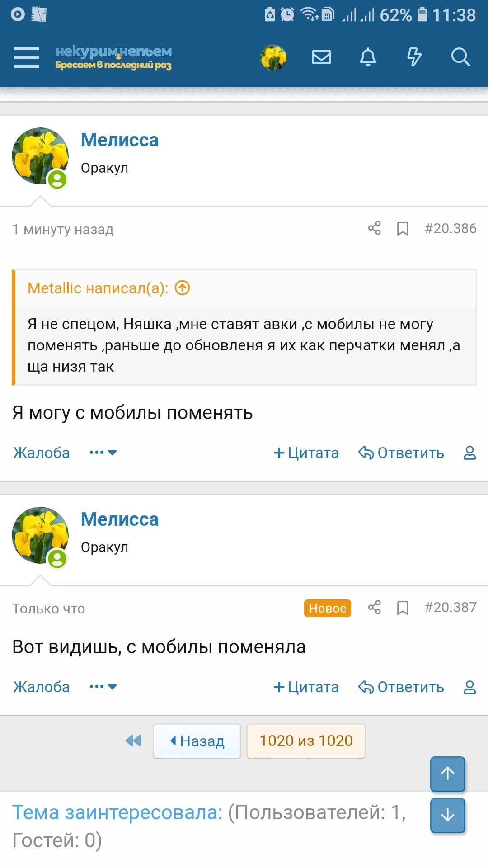Click the up arrow scroll button
Screen dimensions: 488x868
point(447,774)
